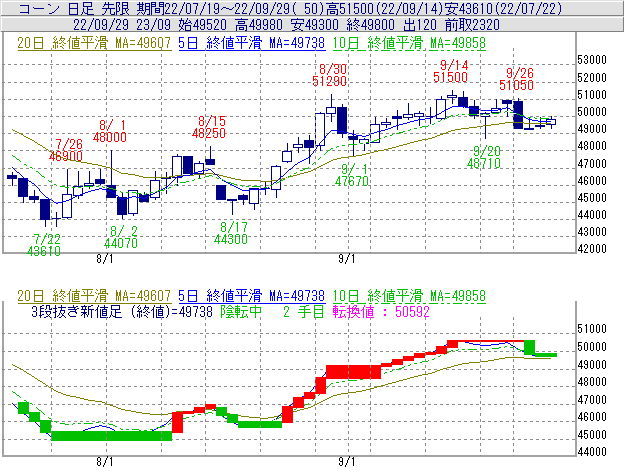Viewport: 624px width, 475px height.
Task: Click the 10日 終値平滑 MA=49858 legend in the lower chart
Action: pyautogui.click(x=409, y=296)
